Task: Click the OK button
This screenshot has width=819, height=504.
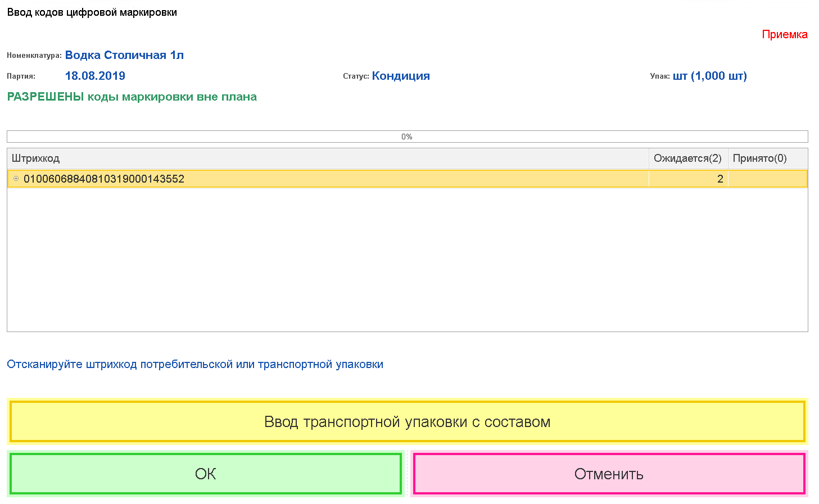Action: click(x=206, y=474)
